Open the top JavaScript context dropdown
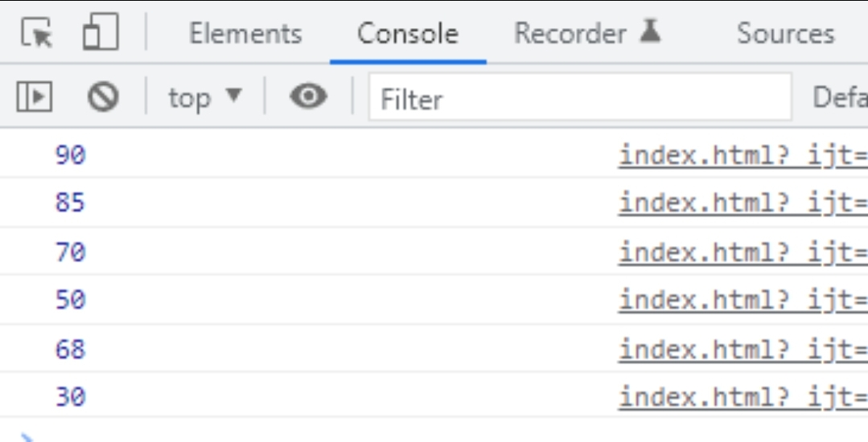868x442 pixels. coord(205,98)
